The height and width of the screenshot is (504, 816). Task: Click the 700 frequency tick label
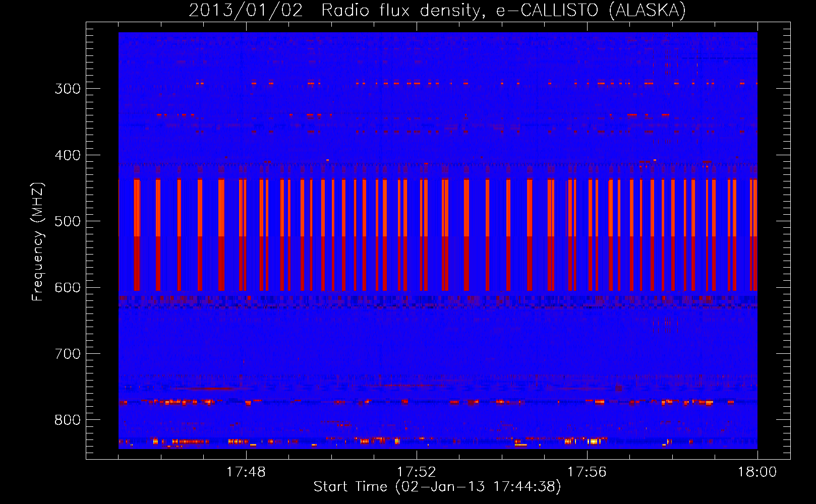pyautogui.click(x=68, y=354)
